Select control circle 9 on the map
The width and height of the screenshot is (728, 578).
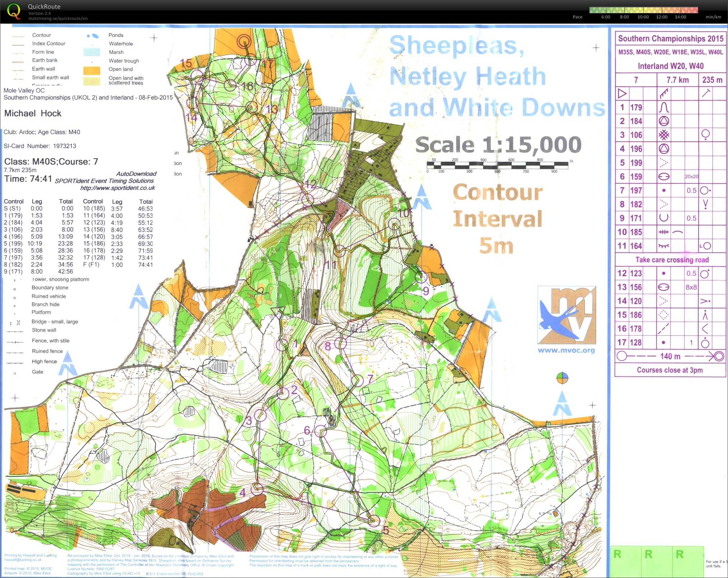(421, 277)
